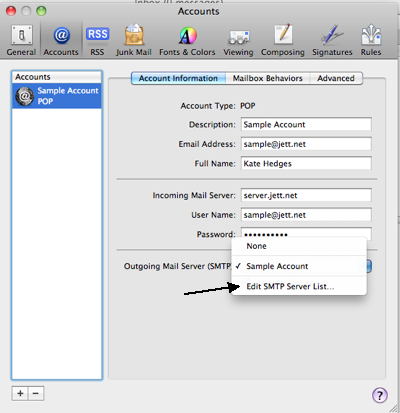Screen dimensions: 400x413
Task: Zoom window with the green button
Action: (x=41, y=11)
